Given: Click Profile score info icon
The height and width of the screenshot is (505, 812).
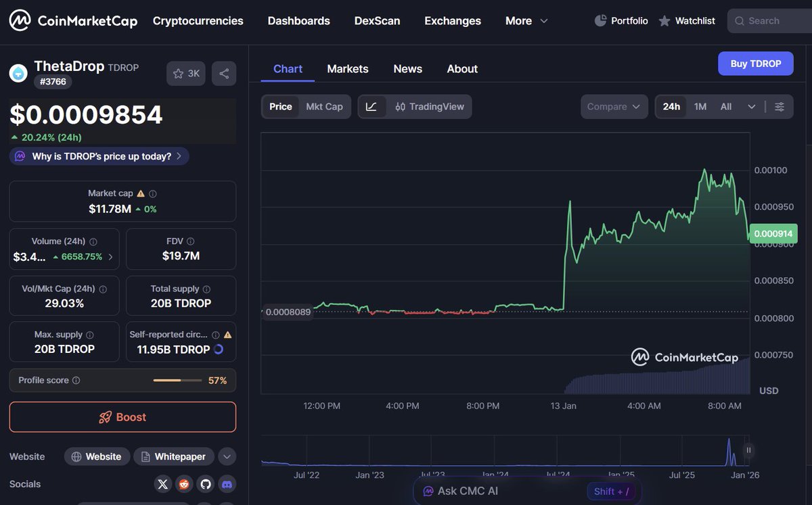Looking at the screenshot, I should pyautogui.click(x=76, y=381).
